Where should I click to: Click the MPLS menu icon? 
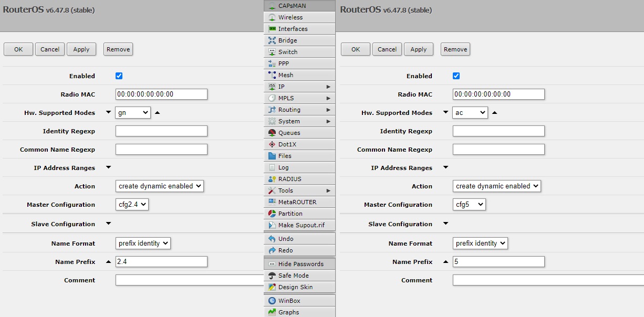click(272, 98)
